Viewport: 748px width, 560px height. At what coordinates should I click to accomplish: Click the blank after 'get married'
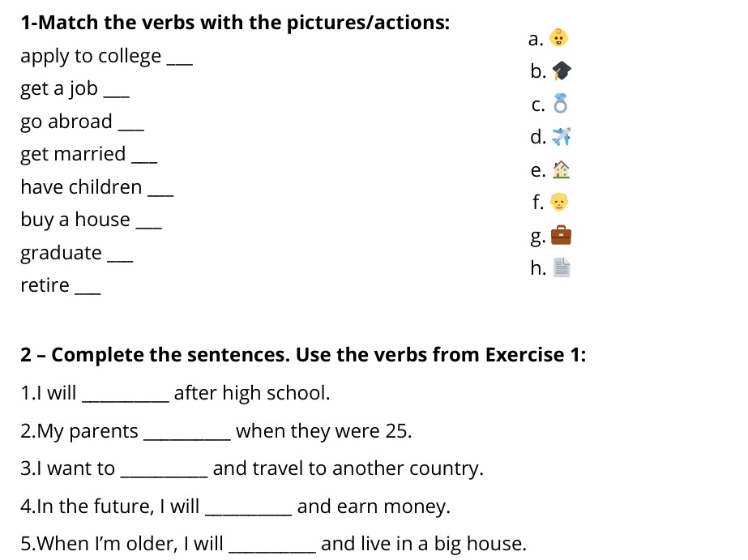[144, 160]
